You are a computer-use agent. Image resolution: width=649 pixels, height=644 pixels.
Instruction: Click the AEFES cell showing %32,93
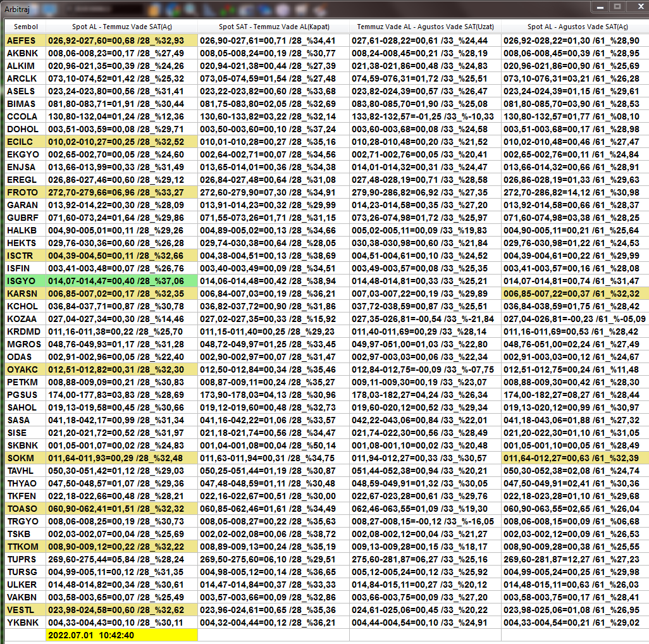click(x=121, y=40)
